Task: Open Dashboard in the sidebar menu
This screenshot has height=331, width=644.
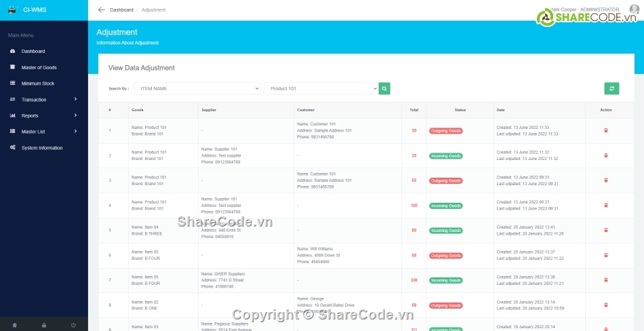Action: coord(33,52)
